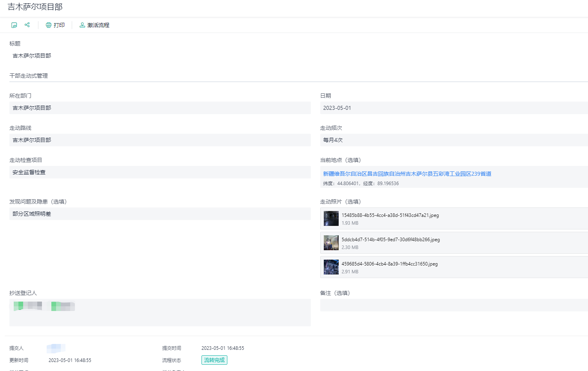Click the 走动检查项目 field showing 安全监督检查

pos(160,172)
